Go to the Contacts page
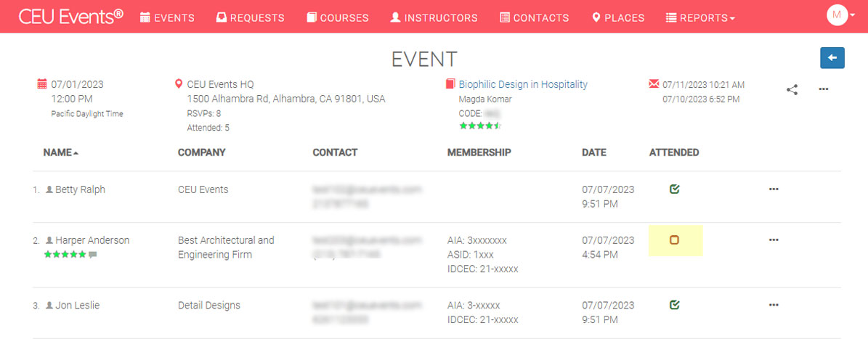868x339 pixels. tap(534, 17)
